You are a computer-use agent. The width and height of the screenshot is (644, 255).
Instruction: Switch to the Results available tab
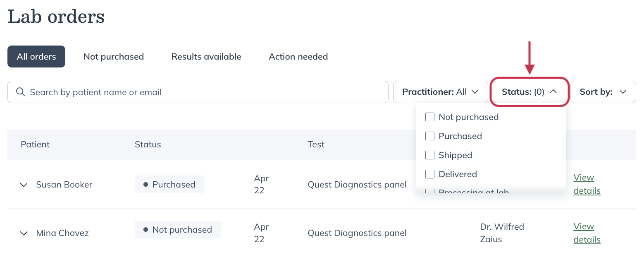click(x=206, y=56)
